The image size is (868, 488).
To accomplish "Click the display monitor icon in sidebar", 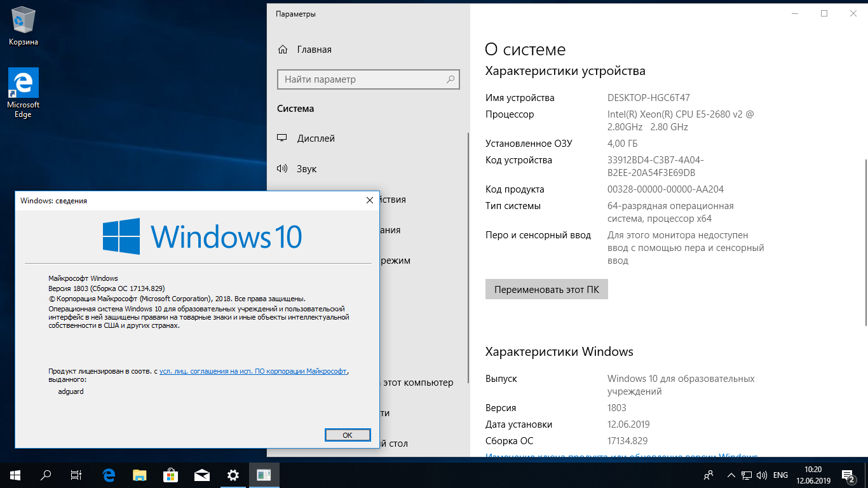I will tap(283, 139).
